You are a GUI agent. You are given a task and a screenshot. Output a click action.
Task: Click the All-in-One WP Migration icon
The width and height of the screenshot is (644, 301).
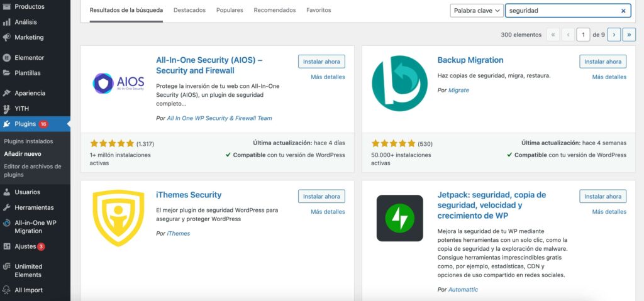(x=6, y=223)
